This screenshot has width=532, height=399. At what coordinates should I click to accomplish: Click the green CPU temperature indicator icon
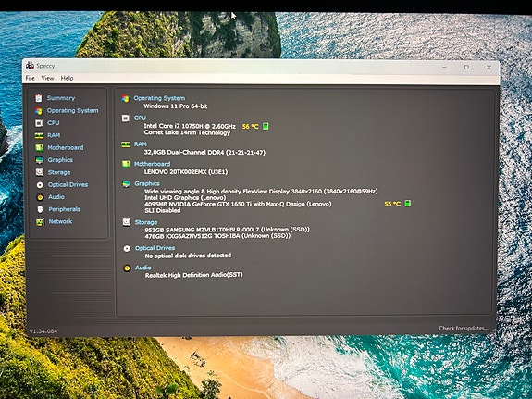tap(266, 126)
